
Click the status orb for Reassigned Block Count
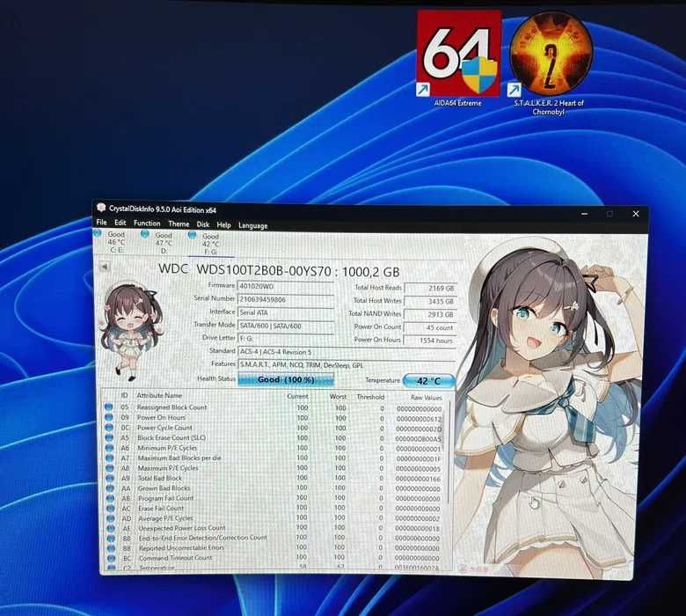coord(108,407)
